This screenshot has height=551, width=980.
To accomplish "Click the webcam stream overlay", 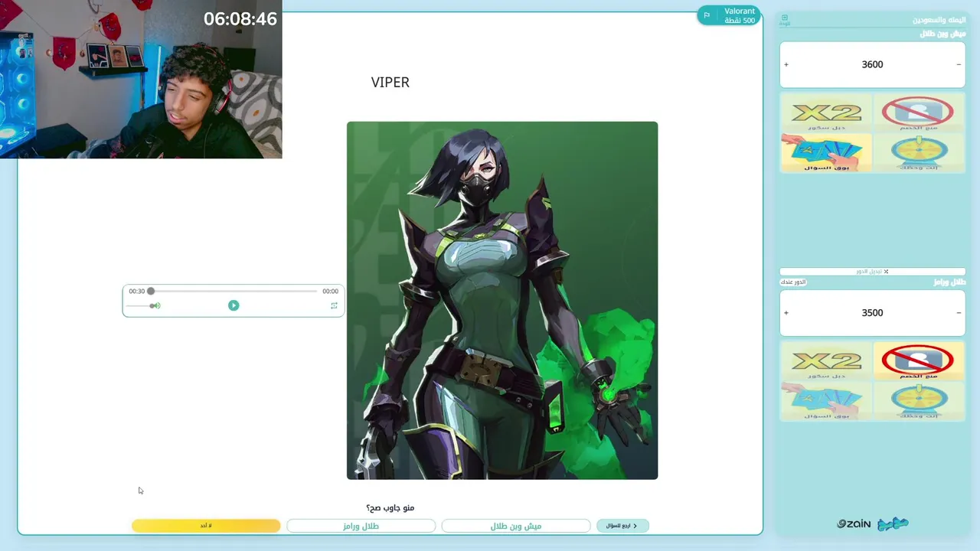I will coord(141,79).
